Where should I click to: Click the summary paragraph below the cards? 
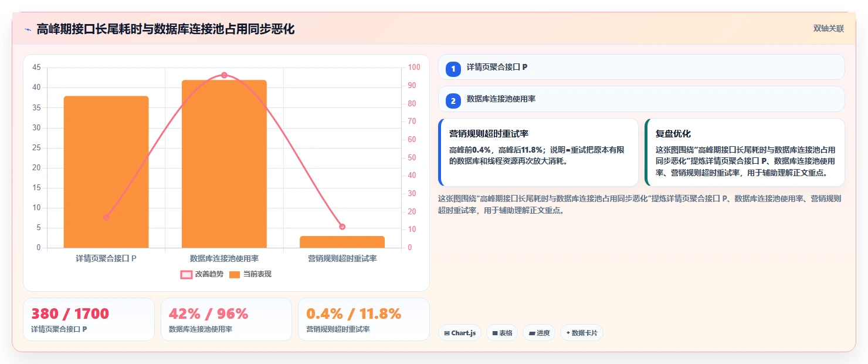click(640, 204)
